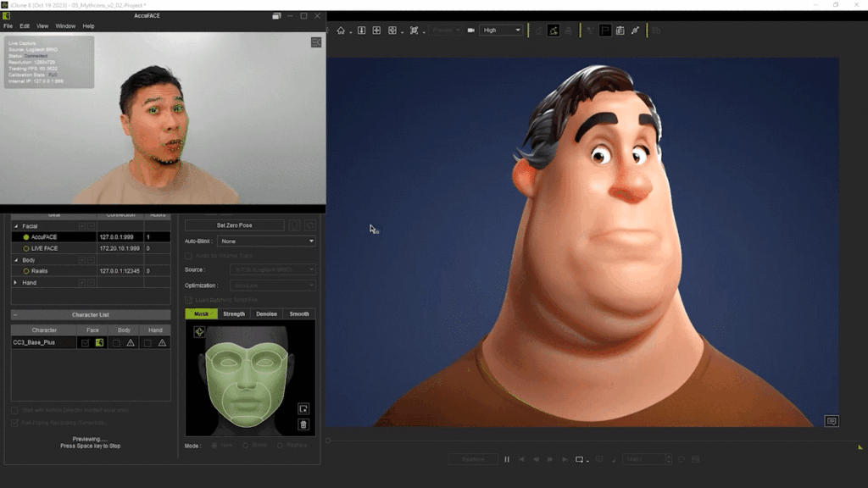Open the Source dropdown

pyautogui.click(x=273, y=269)
